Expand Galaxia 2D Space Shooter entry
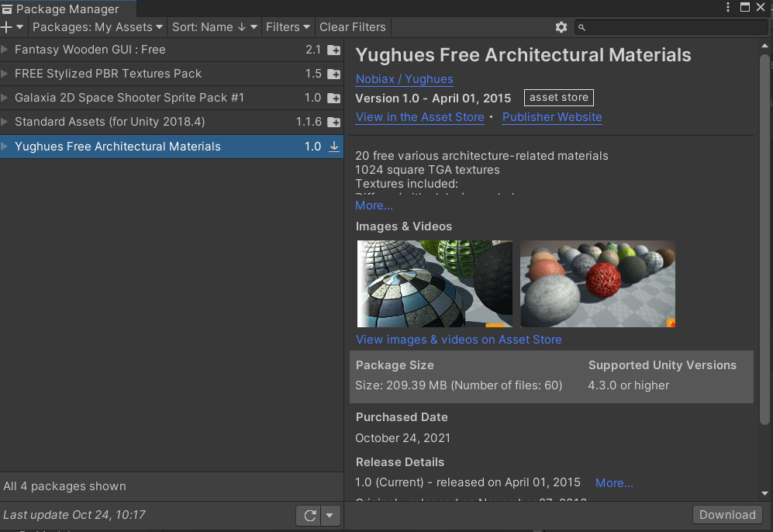The height and width of the screenshot is (532, 773). pyautogui.click(x=5, y=98)
